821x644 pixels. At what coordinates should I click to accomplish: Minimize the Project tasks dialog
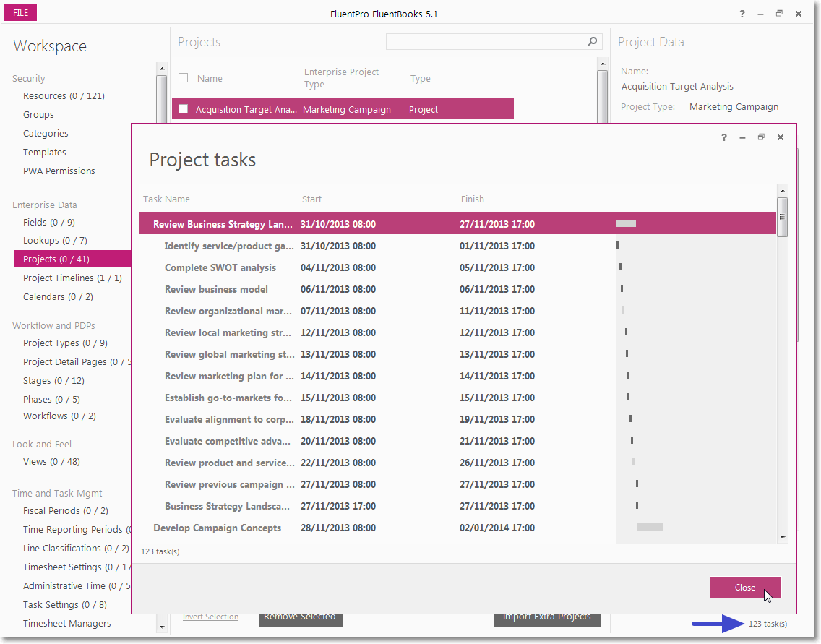(x=742, y=138)
